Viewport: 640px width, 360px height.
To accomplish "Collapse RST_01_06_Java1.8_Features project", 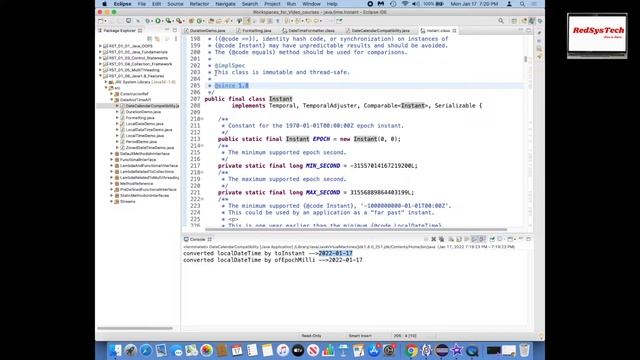I will point(100,76).
